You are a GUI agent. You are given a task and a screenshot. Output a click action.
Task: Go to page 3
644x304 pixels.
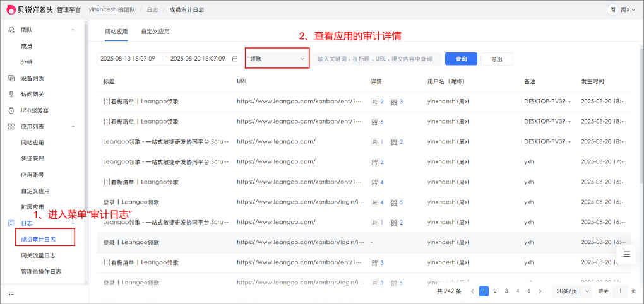pos(506,291)
